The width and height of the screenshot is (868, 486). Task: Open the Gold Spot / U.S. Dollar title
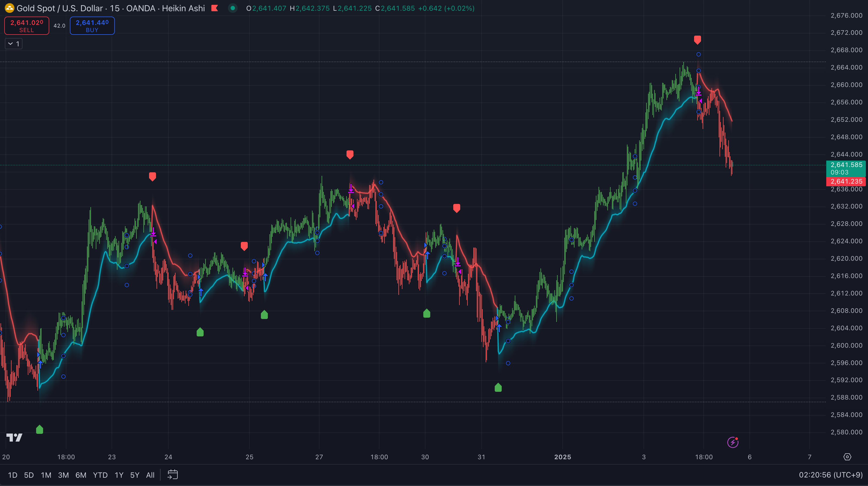pyautogui.click(x=60, y=8)
